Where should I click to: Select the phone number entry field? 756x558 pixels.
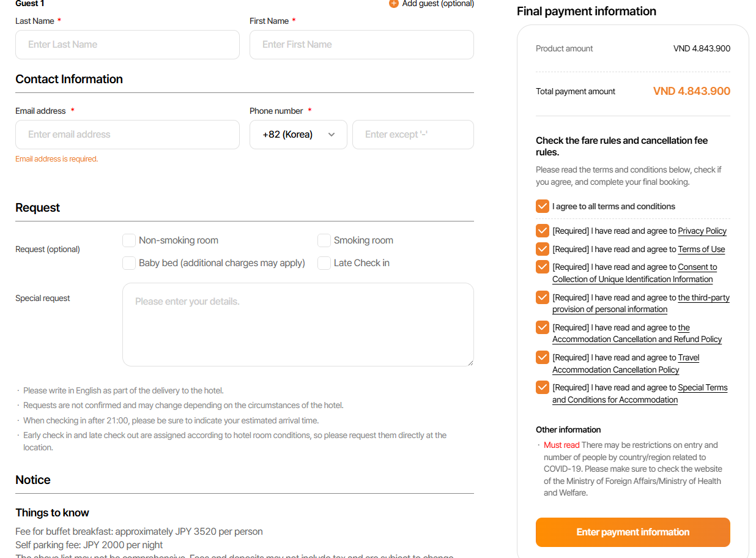(x=413, y=135)
